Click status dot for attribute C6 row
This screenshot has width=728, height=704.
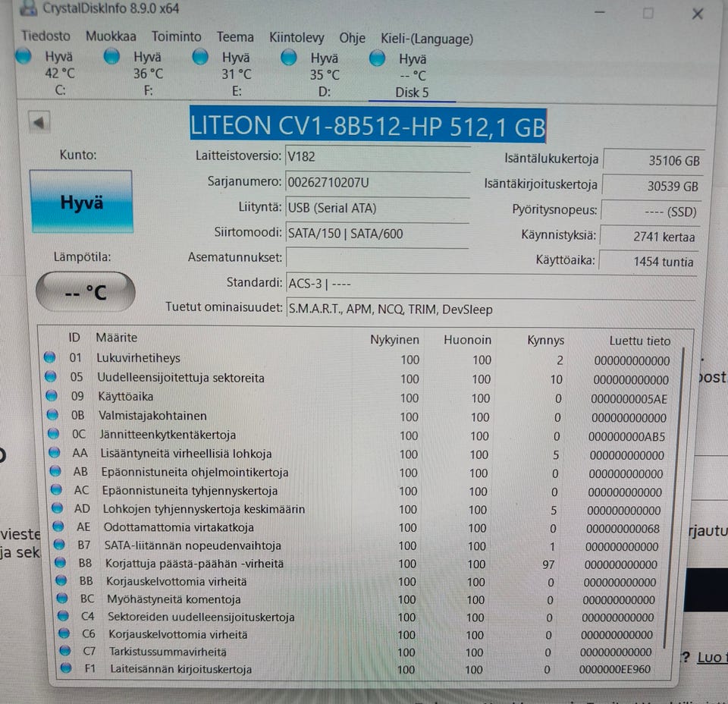[64, 633]
